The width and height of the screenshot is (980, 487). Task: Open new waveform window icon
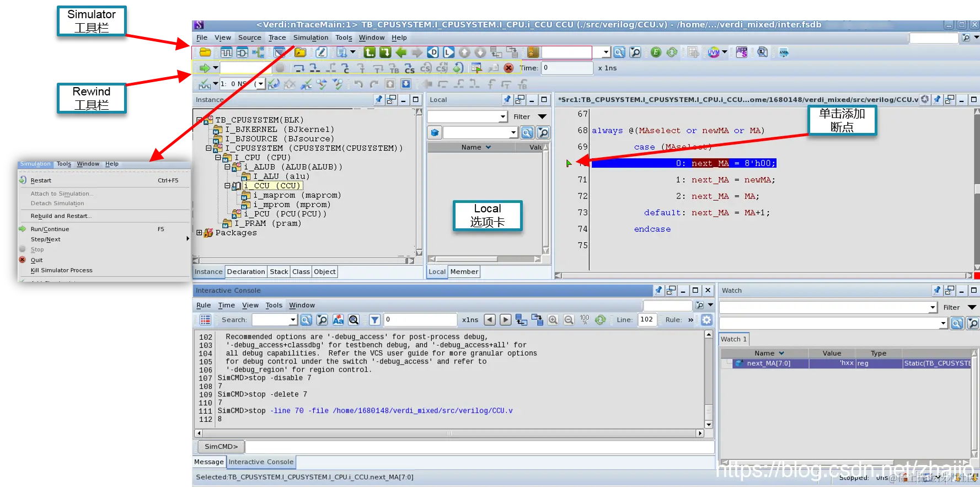tap(226, 52)
